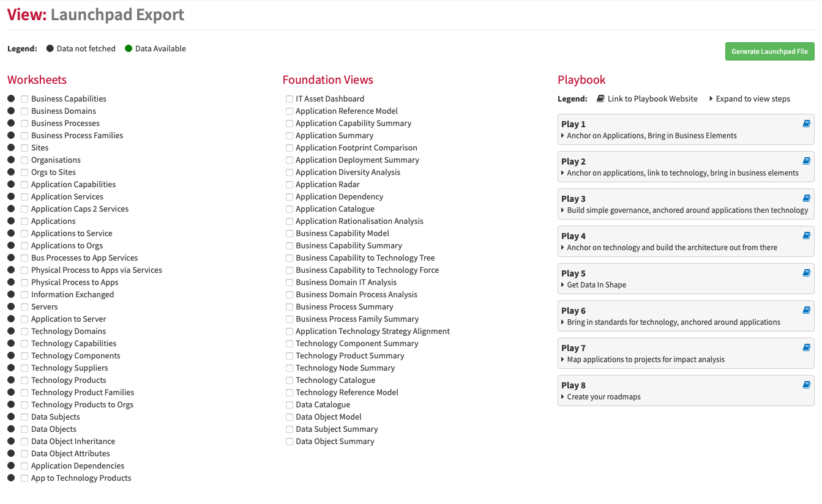
Task: Click the Play 7 book link icon
Action: [806, 347]
